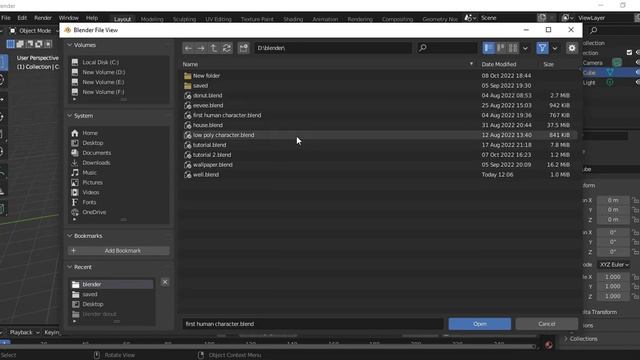Collapse the Volumes panel
Viewport: 640px width, 360px height.
(69, 45)
